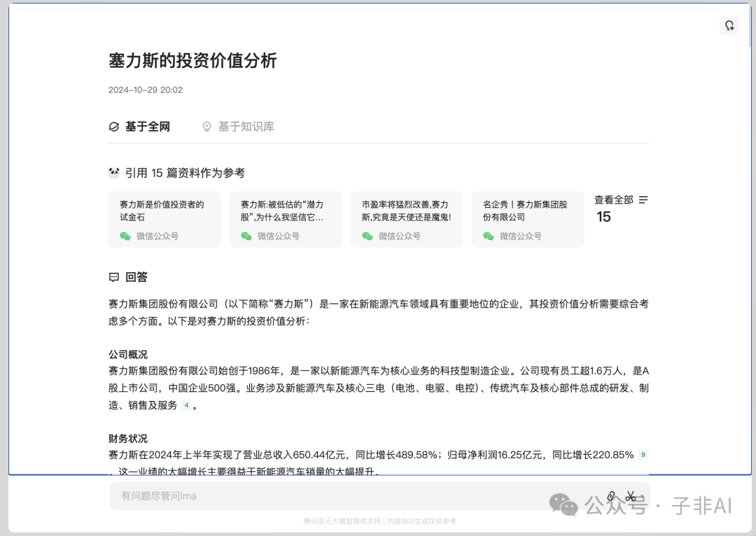Click the timestamp 2024-10-29 20:02
This screenshot has width=756, height=536.
[x=146, y=90]
